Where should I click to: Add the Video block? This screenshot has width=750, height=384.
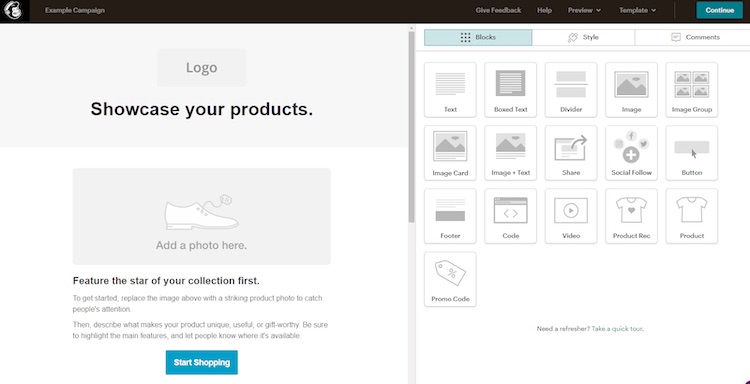[571, 216]
